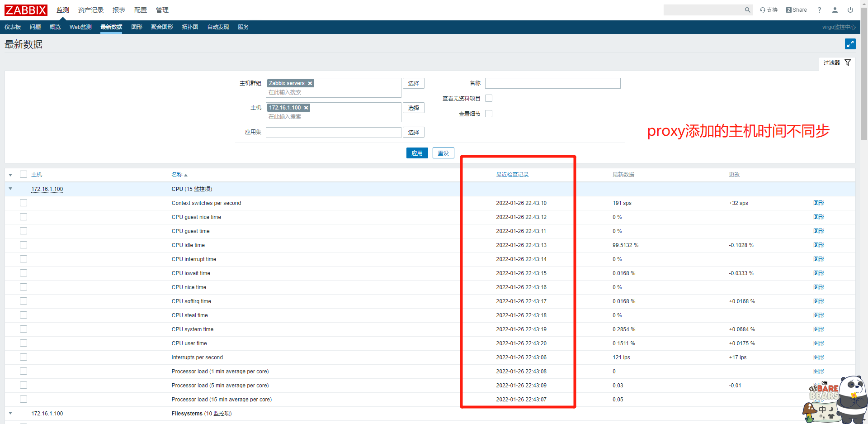This screenshot has width=868, height=424.
Task: Focus the 名称 filter input field
Action: coord(552,83)
